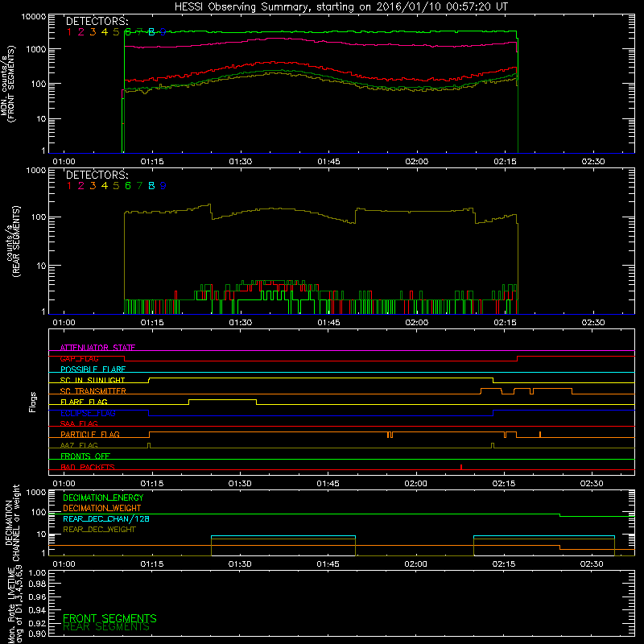
Task: Click the BAD_PACKETS flag label
Action: [x=88, y=467]
